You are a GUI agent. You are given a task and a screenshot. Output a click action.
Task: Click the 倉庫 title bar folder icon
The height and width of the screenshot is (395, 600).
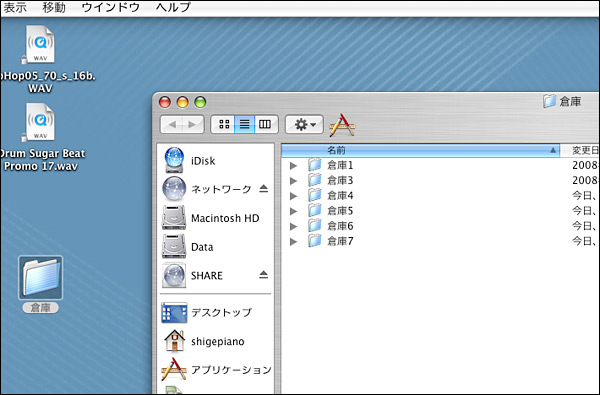[549, 101]
